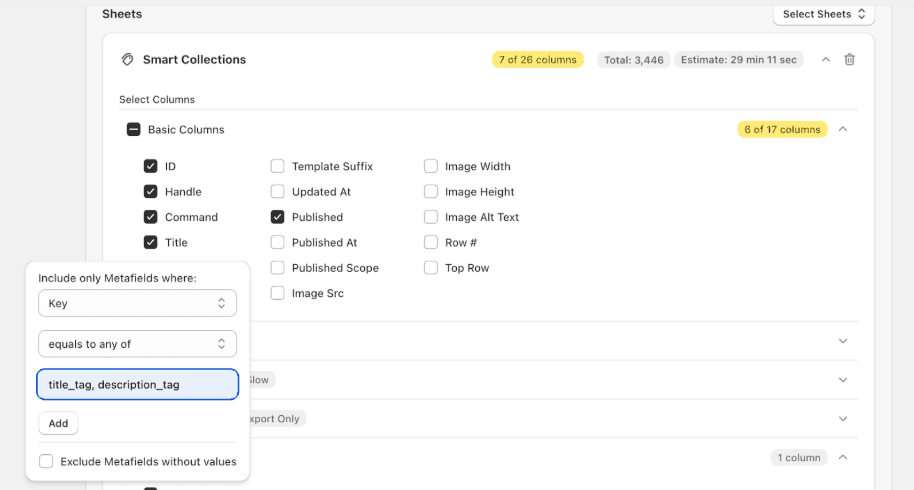Enable the Updated At column
914x490 pixels.
pyautogui.click(x=277, y=192)
